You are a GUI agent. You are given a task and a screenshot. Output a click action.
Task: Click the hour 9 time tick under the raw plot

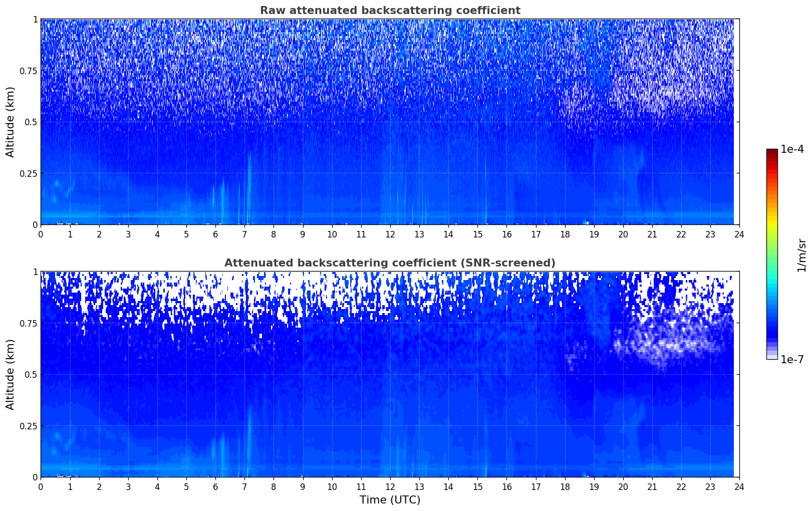[303, 234]
